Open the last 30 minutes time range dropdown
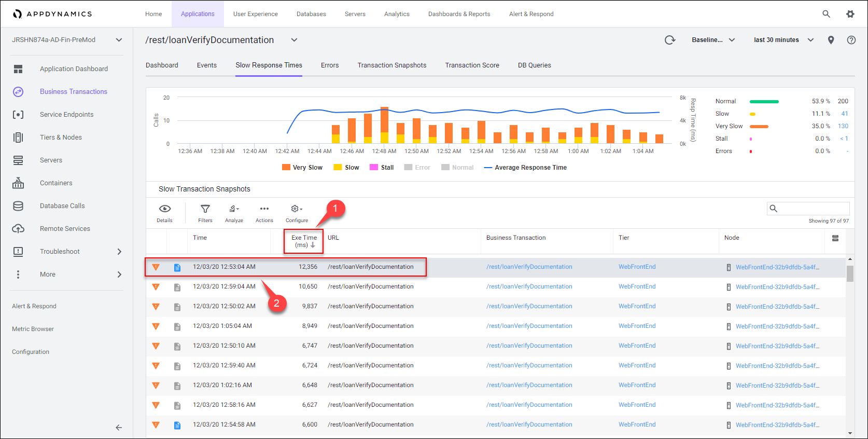Viewport: 868px width, 439px height. tap(783, 40)
